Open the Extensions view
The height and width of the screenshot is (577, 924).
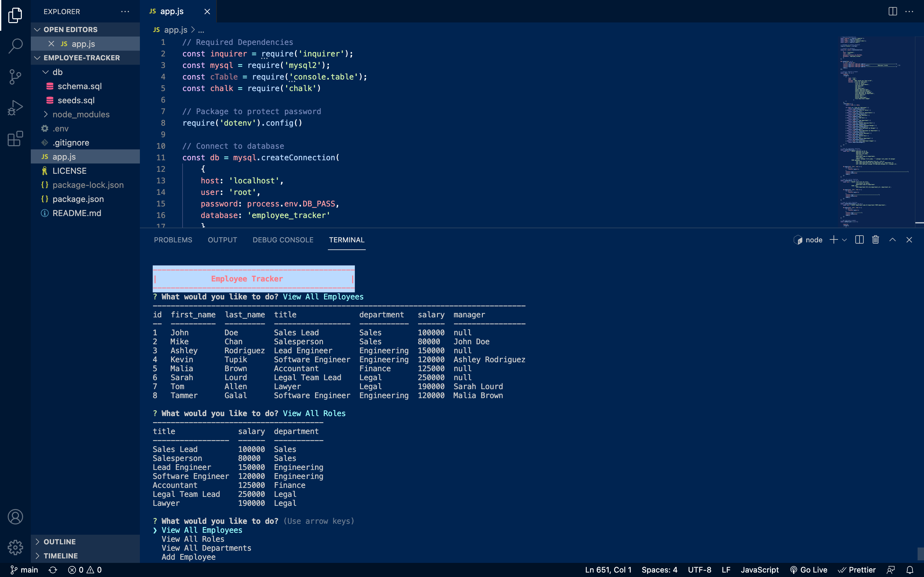tap(15, 139)
